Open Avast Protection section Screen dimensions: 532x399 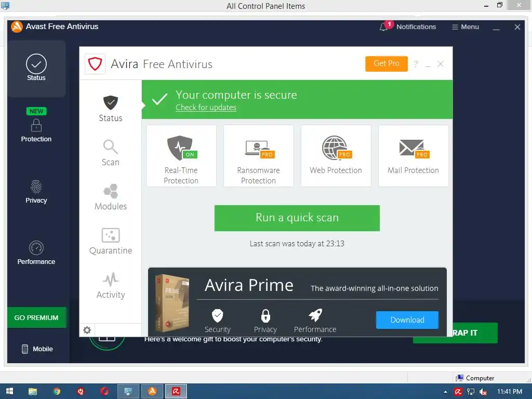[36, 126]
